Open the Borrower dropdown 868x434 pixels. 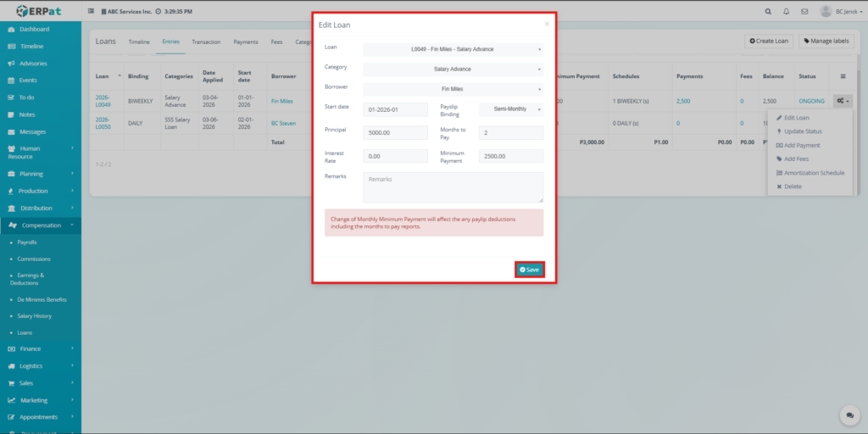(453, 89)
